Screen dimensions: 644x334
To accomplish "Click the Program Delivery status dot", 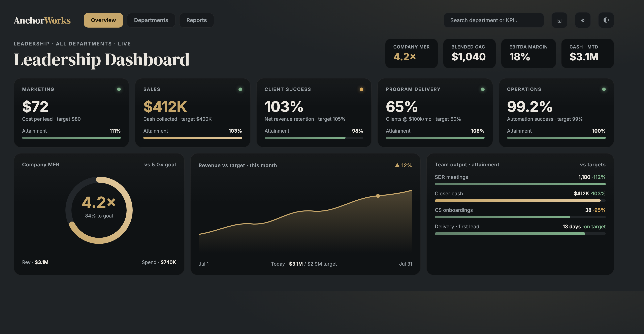I will pos(483,89).
